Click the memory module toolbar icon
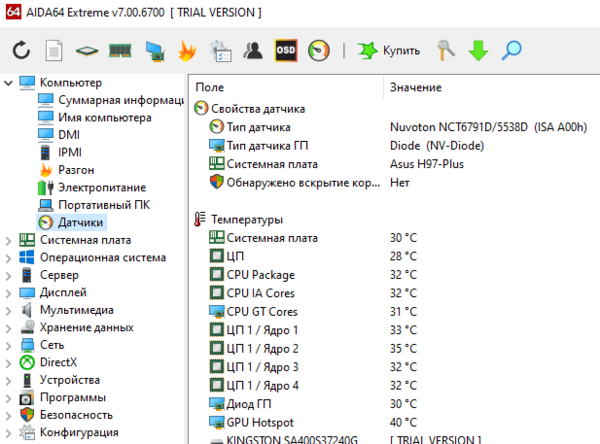This screenshot has height=444, width=600. [121, 50]
